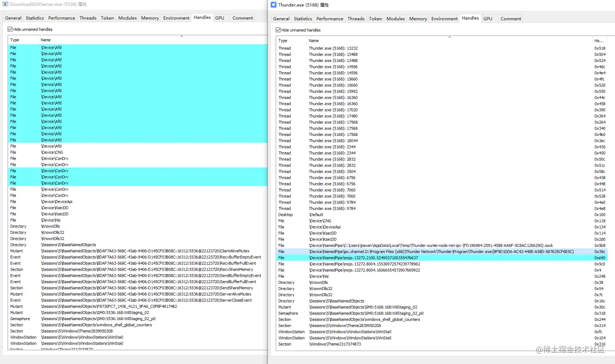Select Thunder.exe (5168): 18044 thread row
This screenshot has width=615, height=364.
pos(441,141)
